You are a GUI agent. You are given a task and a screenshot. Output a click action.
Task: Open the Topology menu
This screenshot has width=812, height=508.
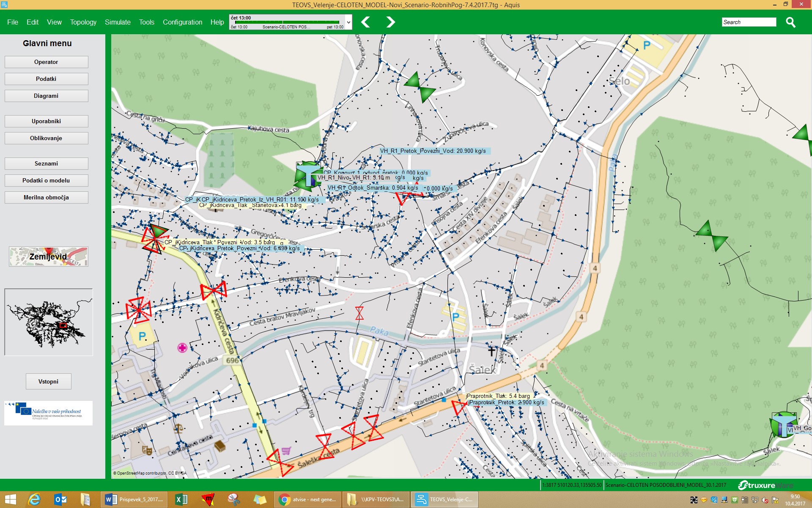[83, 22]
